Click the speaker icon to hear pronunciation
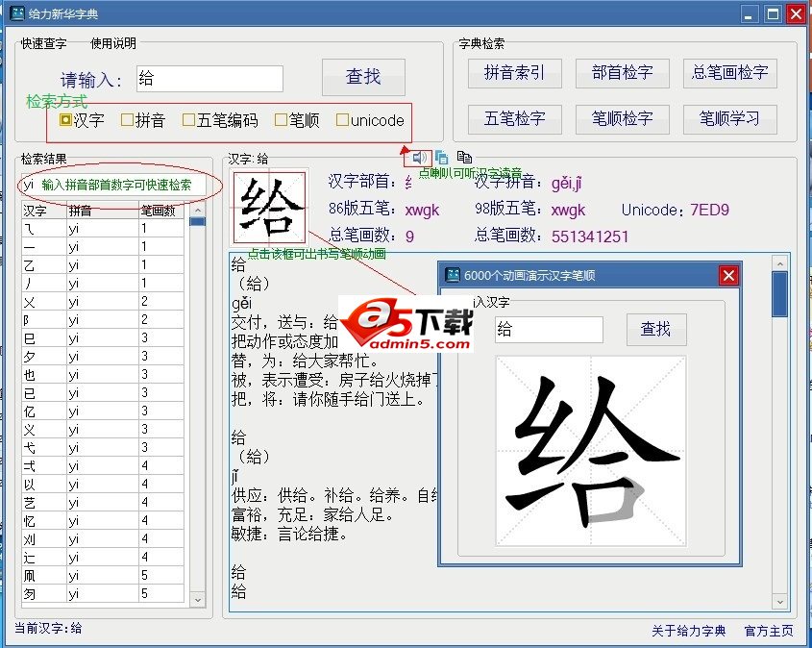 (419, 157)
